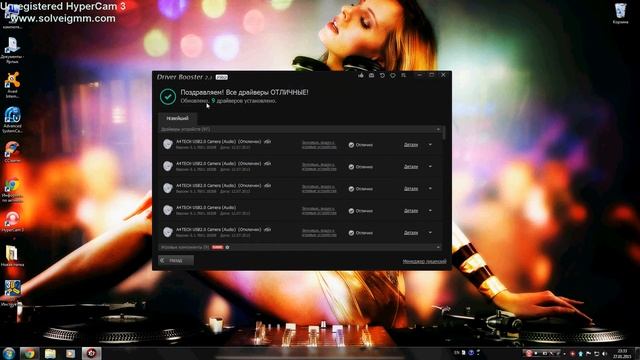The height and width of the screenshot is (360, 640).
Task: Click the Назад back button
Action: click(176, 260)
